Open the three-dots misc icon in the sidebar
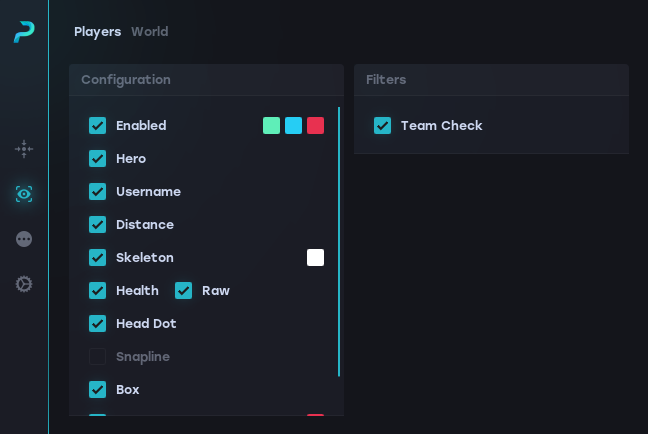The image size is (648, 434). pyautogui.click(x=24, y=239)
